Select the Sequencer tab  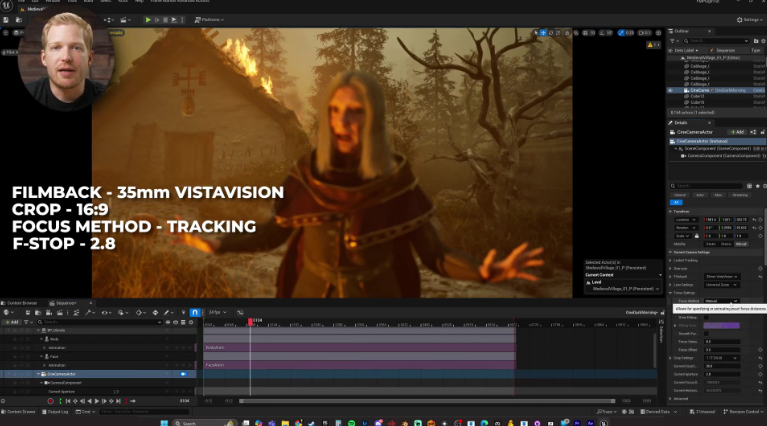coord(64,303)
